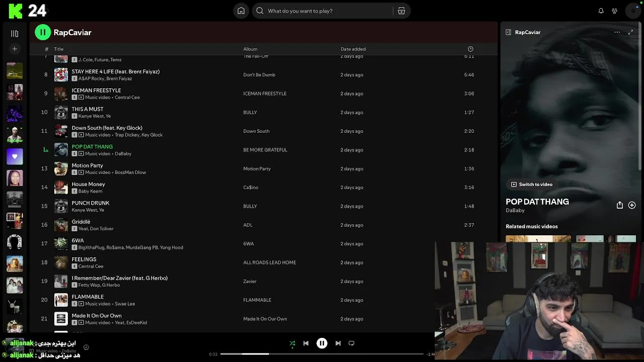This screenshot has height=362, width=644.
Task: Select the PUNCH DRUNK track title
Action: coord(90,203)
